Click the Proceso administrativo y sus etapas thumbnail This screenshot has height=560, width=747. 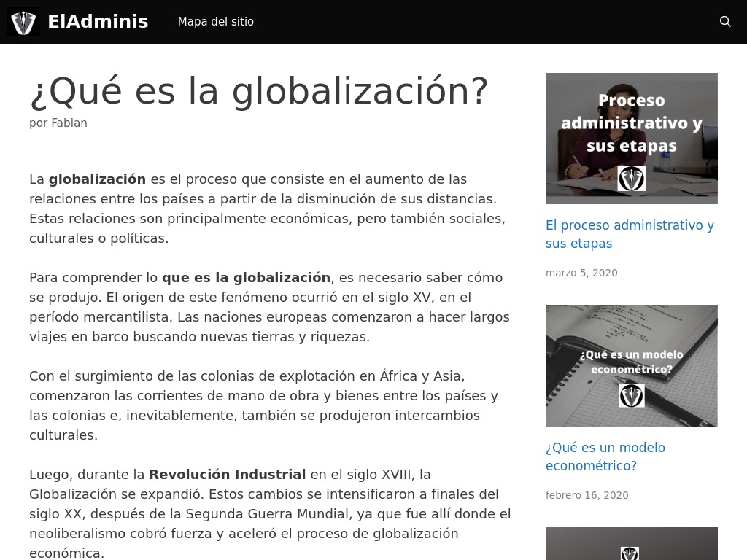point(631,138)
